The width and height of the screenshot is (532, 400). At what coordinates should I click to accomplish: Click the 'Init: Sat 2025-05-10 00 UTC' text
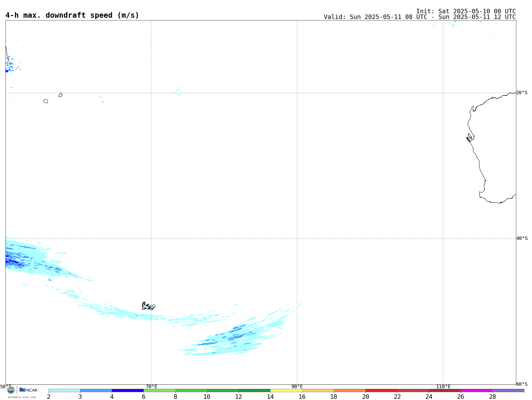[x=466, y=11]
